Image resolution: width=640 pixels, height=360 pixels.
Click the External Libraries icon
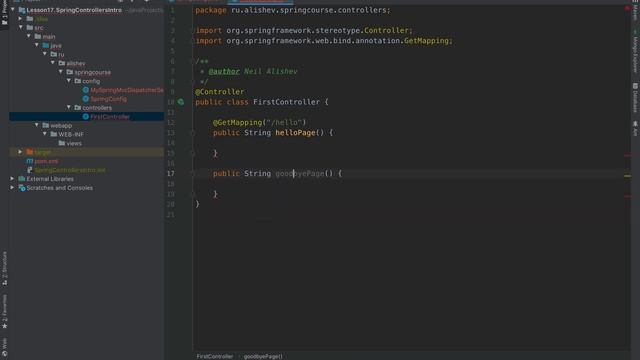[x=22, y=178]
